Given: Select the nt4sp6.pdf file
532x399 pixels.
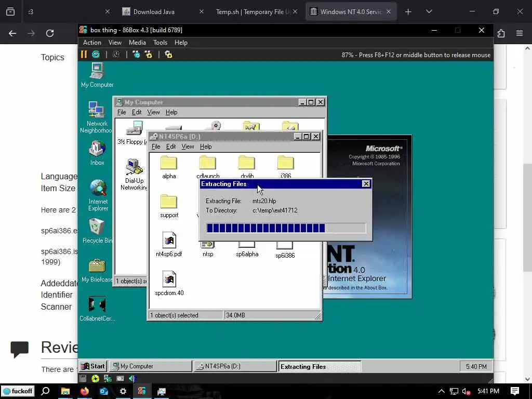Looking at the screenshot, I should [169, 245].
